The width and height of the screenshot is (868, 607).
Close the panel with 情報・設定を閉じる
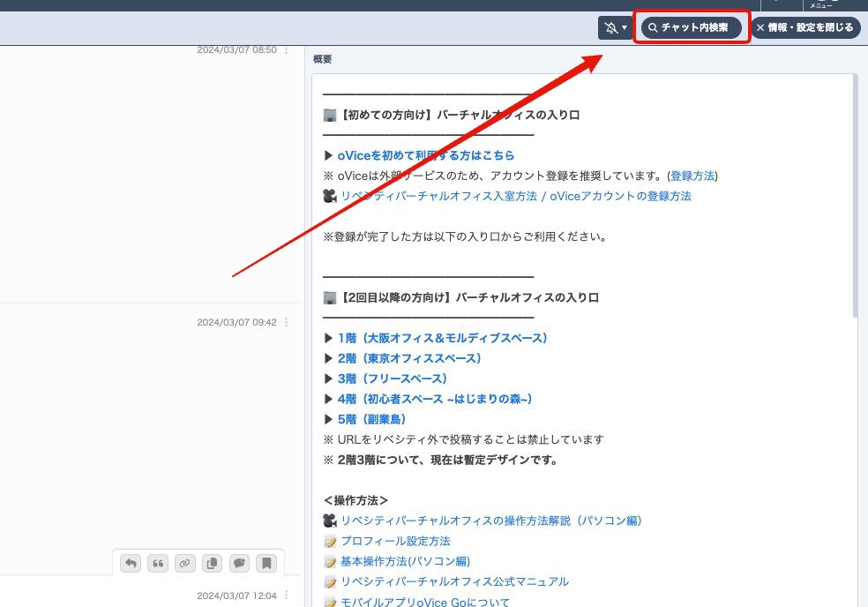tap(805, 27)
